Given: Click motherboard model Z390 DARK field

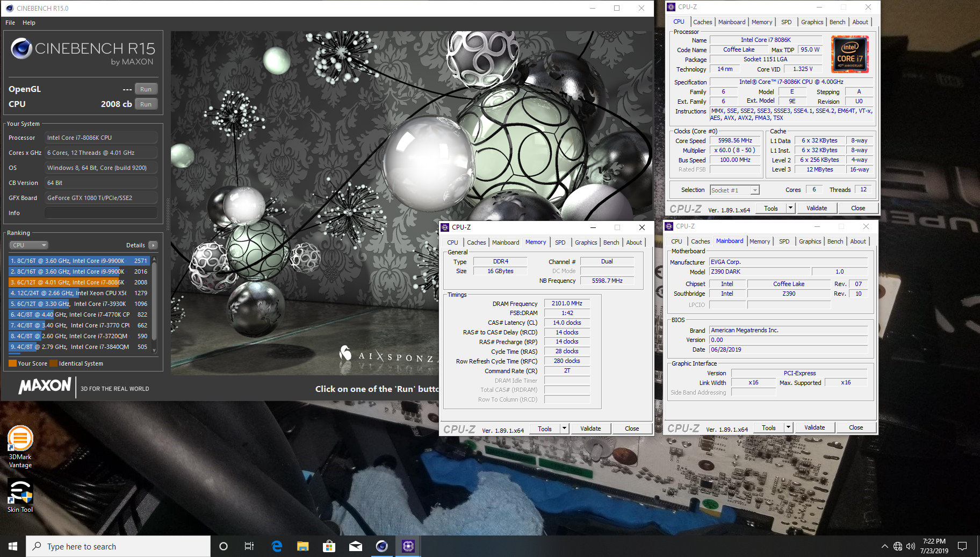Looking at the screenshot, I should pyautogui.click(x=760, y=272).
